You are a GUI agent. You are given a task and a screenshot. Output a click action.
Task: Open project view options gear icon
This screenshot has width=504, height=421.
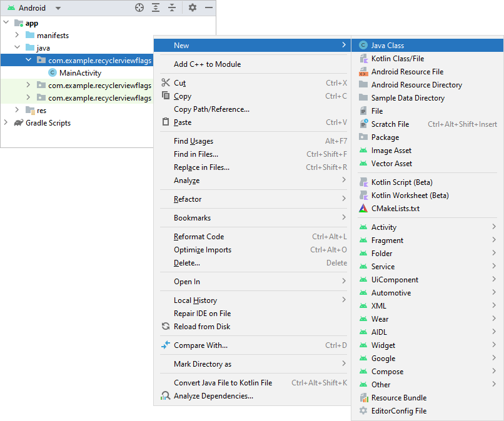click(192, 7)
